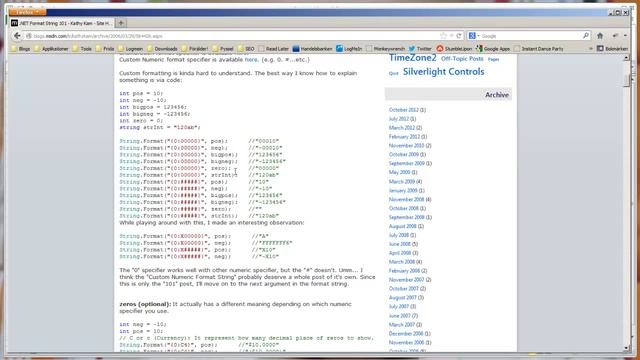Click the Archive sidebar heading

tap(497, 95)
